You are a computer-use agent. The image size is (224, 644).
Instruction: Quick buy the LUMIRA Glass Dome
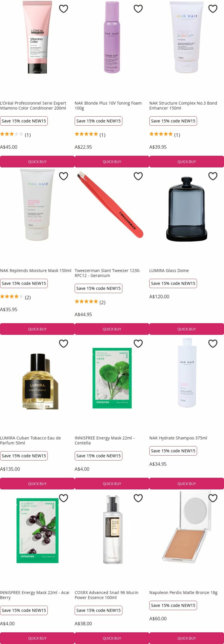(187, 329)
